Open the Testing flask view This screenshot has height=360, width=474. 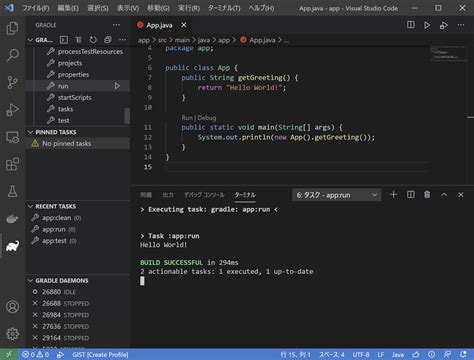(x=12, y=191)
